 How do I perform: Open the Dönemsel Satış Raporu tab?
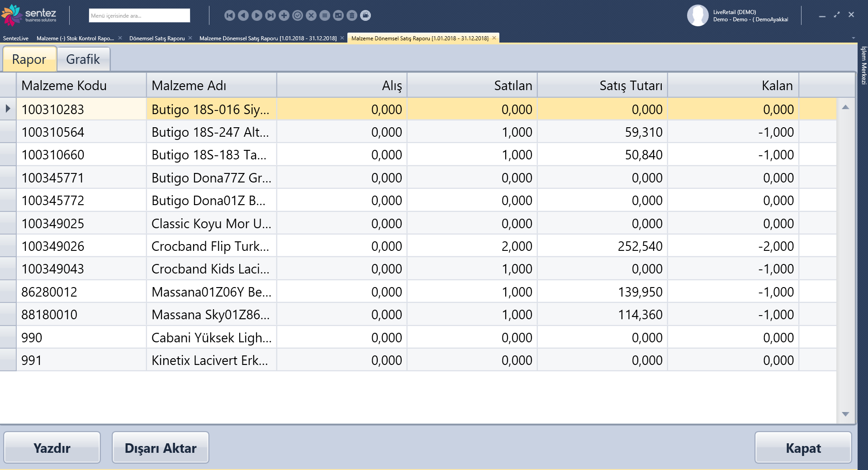(157, 38)
